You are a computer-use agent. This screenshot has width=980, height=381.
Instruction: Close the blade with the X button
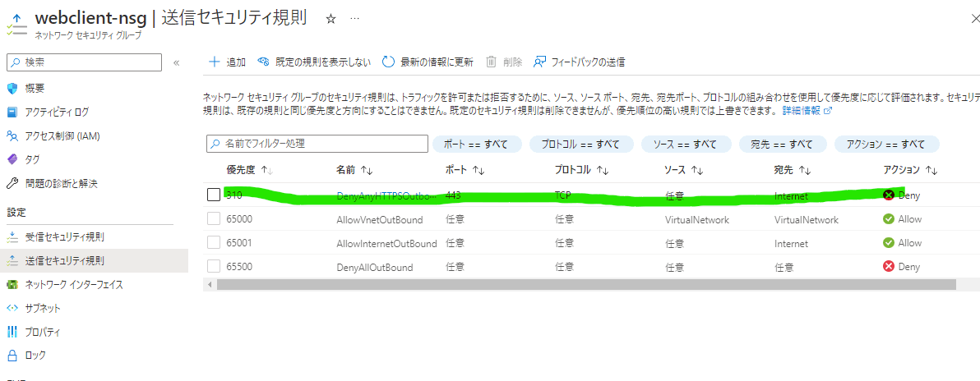tap(975, 21)
